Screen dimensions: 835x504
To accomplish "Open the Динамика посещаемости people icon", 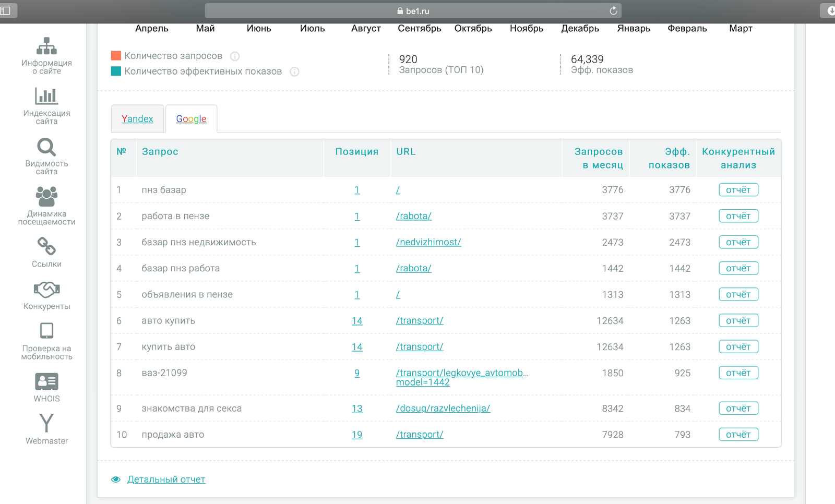I will point(46,197).
